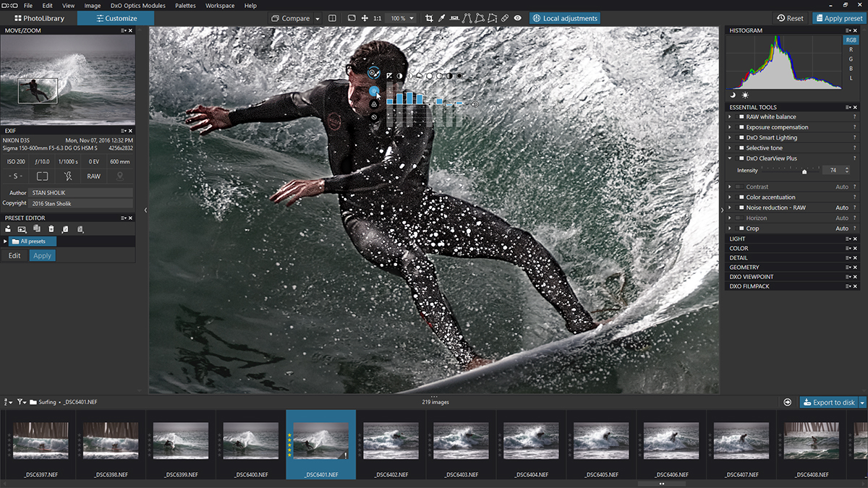Expand the Selective tone section
This screenshot has width=868, height=488.
pos(731,148)
